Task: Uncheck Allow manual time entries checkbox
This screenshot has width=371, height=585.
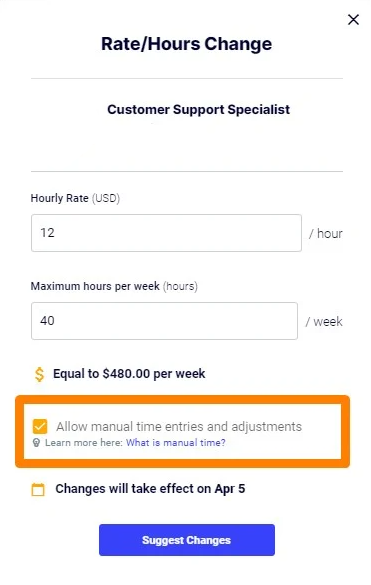Action: point(40,426)
